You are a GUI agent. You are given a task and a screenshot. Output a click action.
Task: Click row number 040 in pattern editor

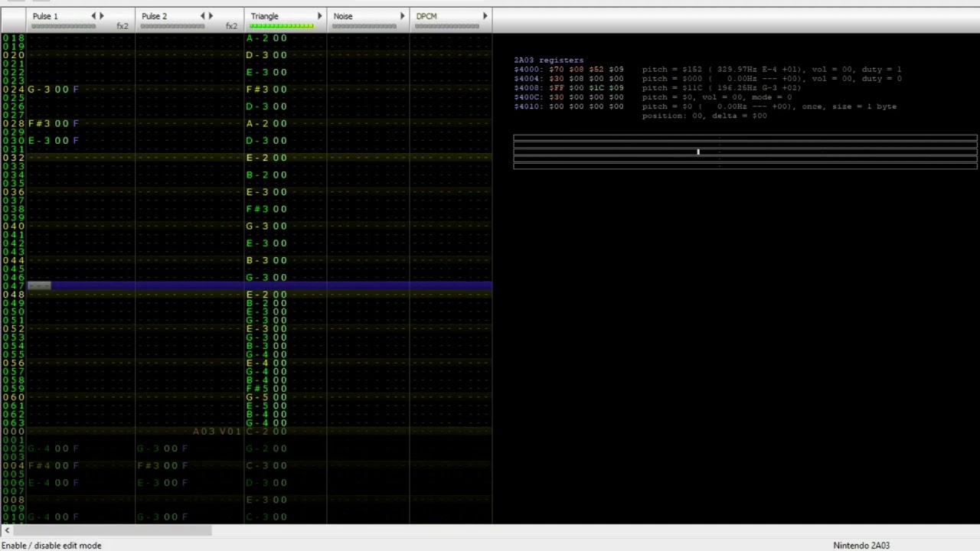[13, 226]
